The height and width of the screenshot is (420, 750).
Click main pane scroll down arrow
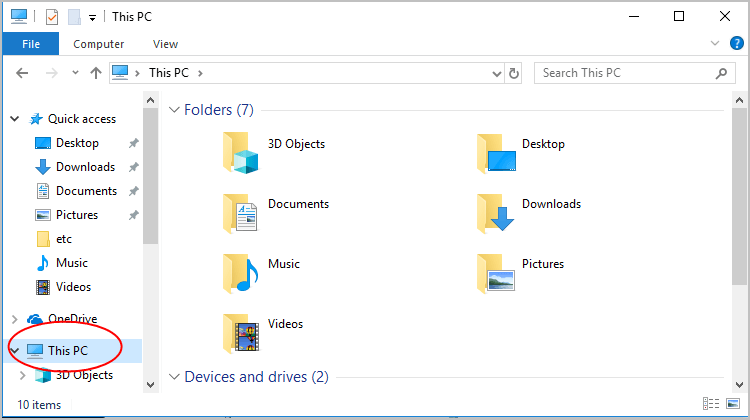[739, 385]
